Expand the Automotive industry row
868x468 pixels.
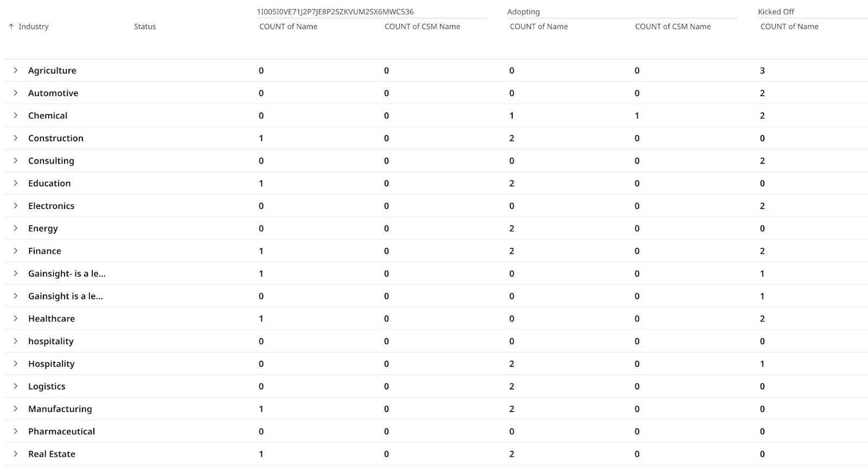(16, 93)
